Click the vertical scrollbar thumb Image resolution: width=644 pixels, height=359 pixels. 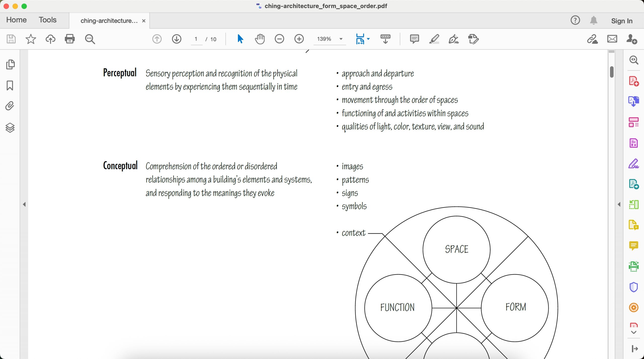[612, 72]
